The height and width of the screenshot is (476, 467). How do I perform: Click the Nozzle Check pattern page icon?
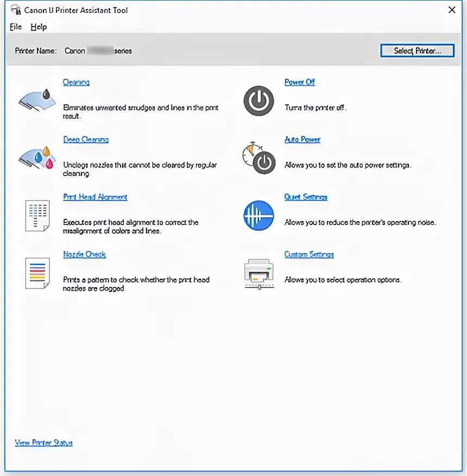[37, 273]
